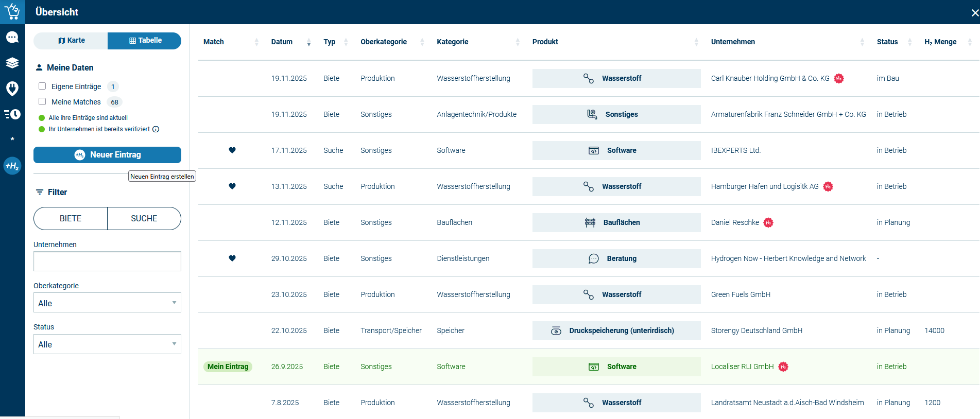Image resolution: width=980 pixels, height=419 pixels.
Task: Toggle the BIETE filter option
Action: click(x=71, y=218)
